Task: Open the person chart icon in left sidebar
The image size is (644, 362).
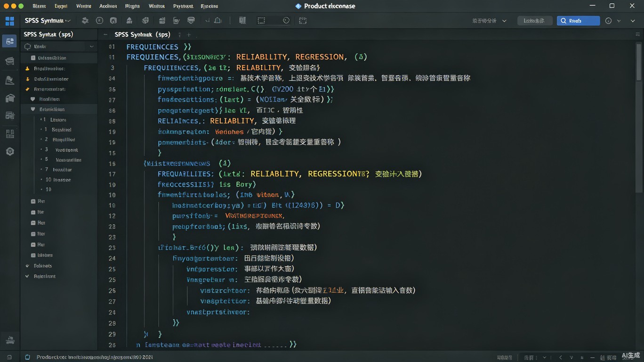Action: point(9,80)
